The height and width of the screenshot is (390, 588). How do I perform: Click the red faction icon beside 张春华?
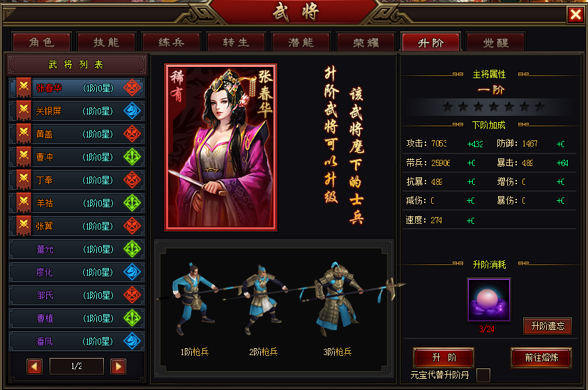(132, 88)
